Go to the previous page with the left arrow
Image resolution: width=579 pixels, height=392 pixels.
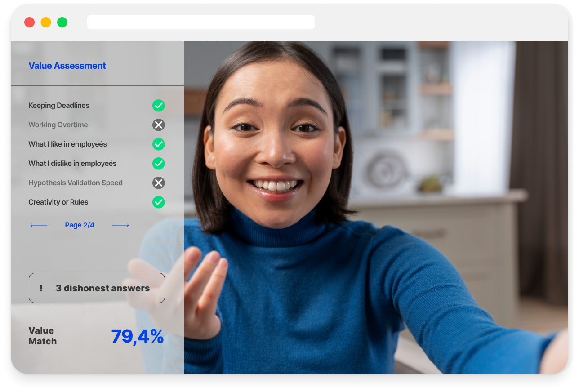coord(39,225)
